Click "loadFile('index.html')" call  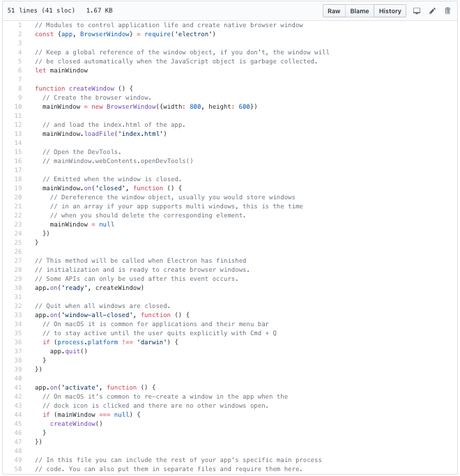[125, 134]
